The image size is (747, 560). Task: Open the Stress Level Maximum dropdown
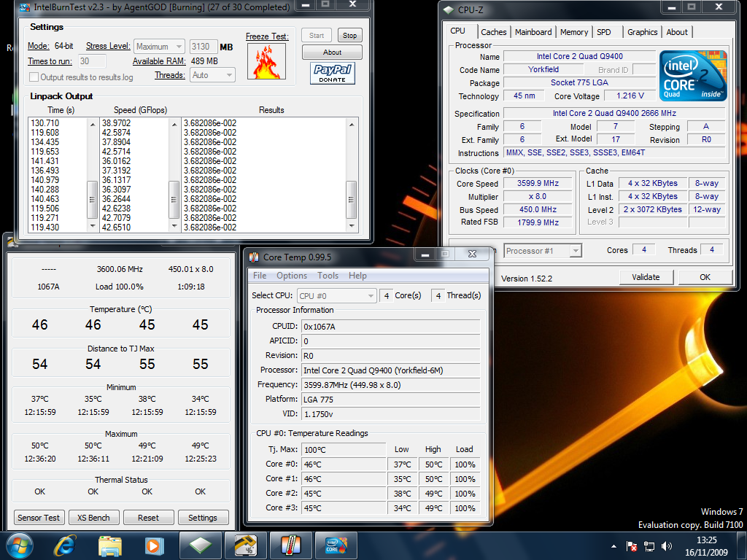point(159,47)
